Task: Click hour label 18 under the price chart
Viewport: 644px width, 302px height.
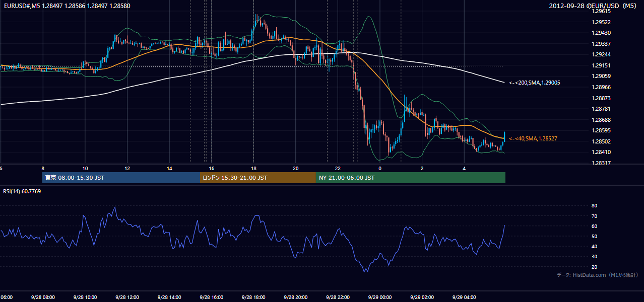Action: pyautogui.click(x=254, y=168)
